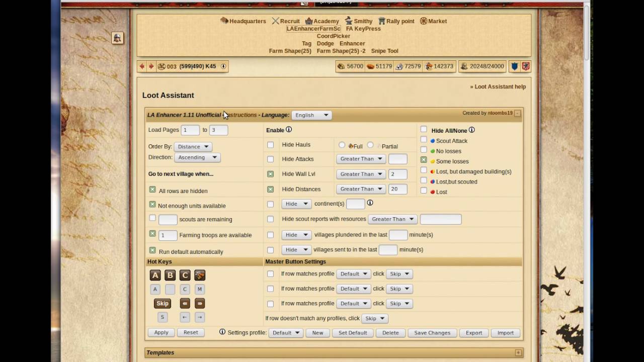644x362 pixels.
Task: Expand the Templates section with plus icon
Action: pos(518,352)
